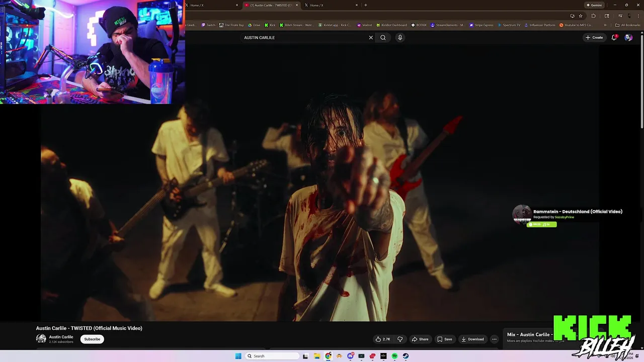Screen dimensions: 644x362
Task: Open the Stripe Express bookmark
Action: 481,25
